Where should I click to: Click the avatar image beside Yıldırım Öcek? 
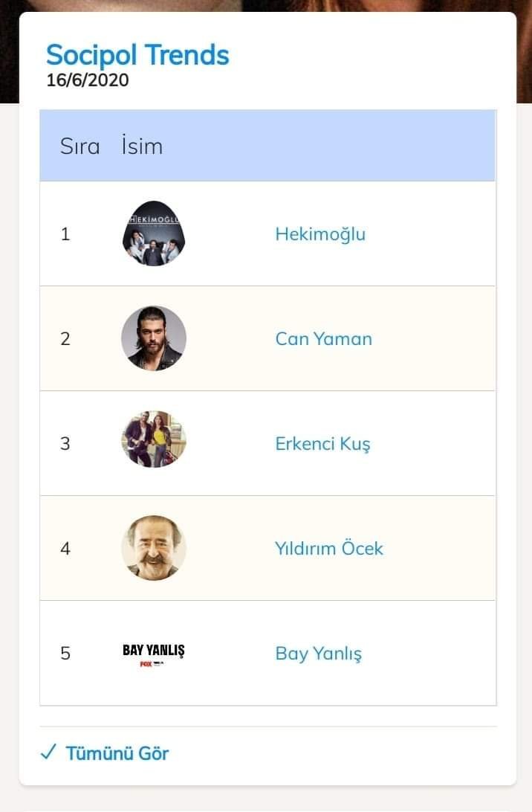click(x=153, y=548)
